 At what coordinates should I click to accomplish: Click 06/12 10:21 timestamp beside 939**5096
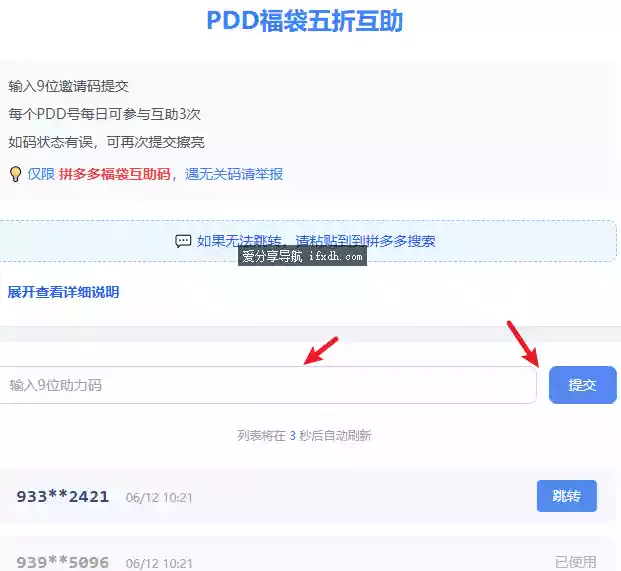coord(159,563)
